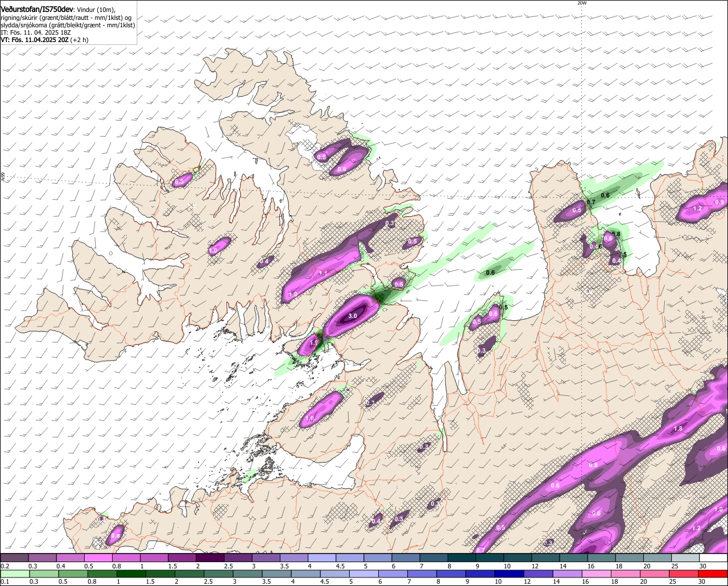This screenshot has height=586, width=728.
Task: Click the lower legend lightest green swatch starting at 0.1
Action: tap(14, 573)
